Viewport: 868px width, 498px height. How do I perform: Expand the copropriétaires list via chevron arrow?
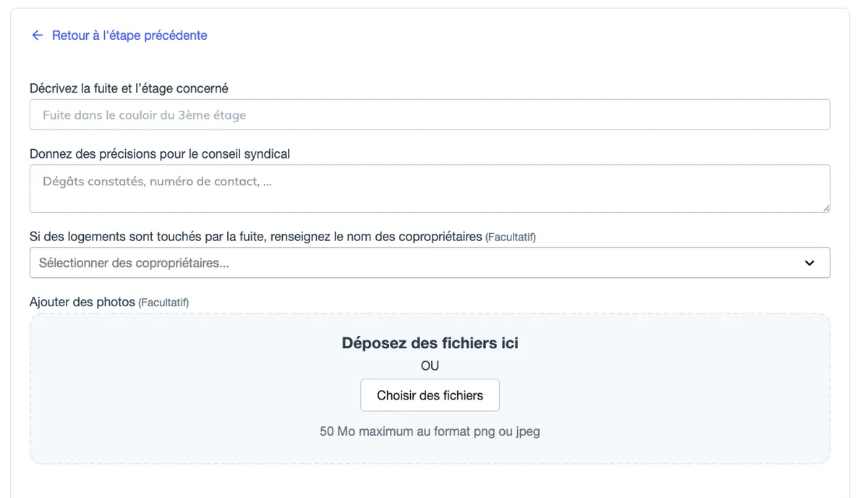809,263
